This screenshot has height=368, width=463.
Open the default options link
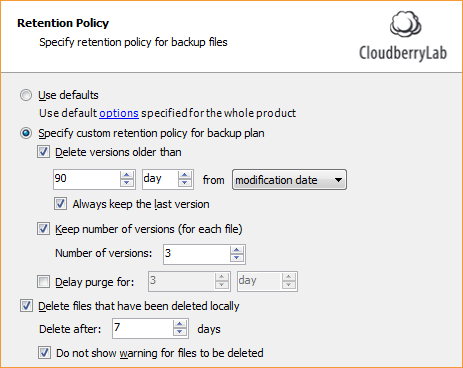(x=119, y=113)
